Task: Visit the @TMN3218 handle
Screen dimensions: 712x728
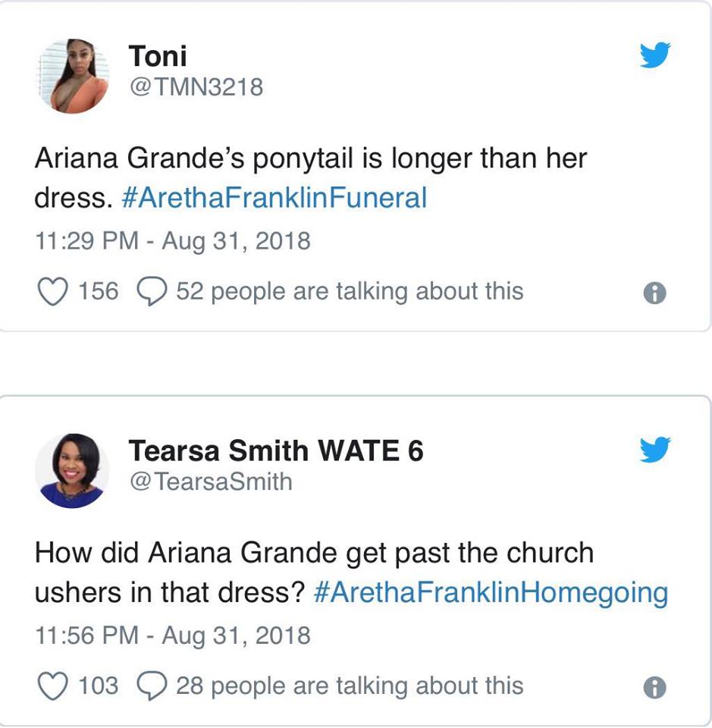Action: [196, 87]
